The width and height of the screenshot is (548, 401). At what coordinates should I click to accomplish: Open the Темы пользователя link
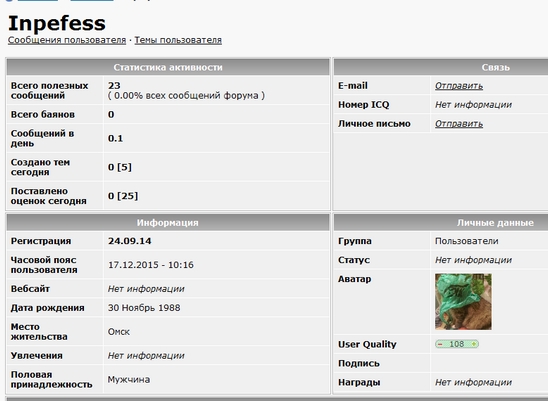[178, 40]
